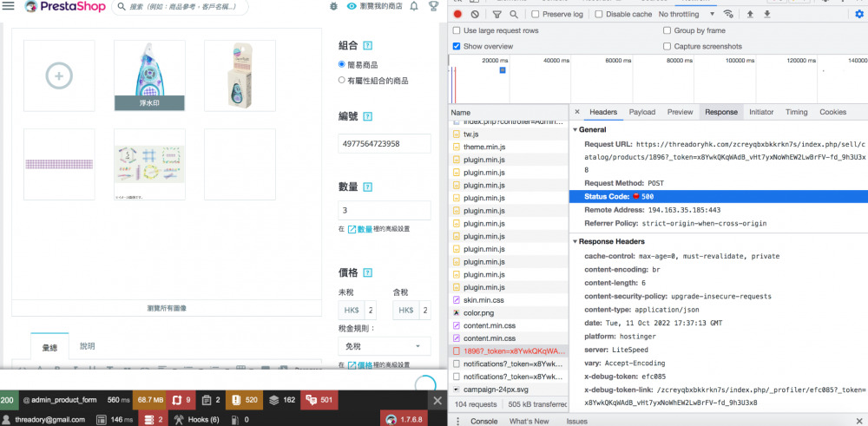Click the debug mode bug icon

[x=333, y=7]
